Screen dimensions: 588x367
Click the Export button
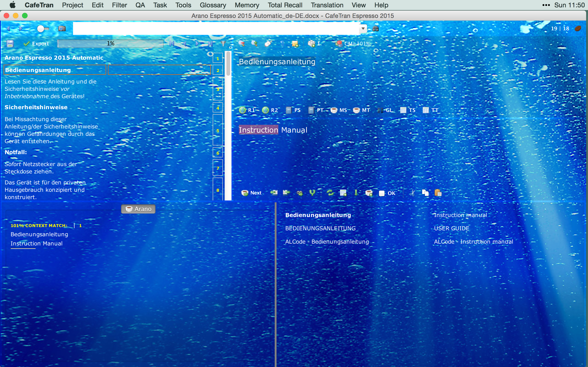tap(36, 44)
